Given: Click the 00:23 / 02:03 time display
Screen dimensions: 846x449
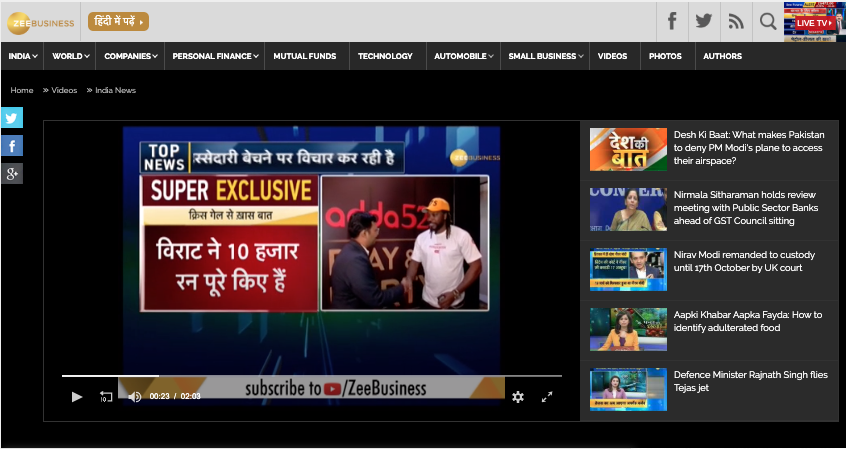Looking at the screenshot, I should (x=175, y=396).
